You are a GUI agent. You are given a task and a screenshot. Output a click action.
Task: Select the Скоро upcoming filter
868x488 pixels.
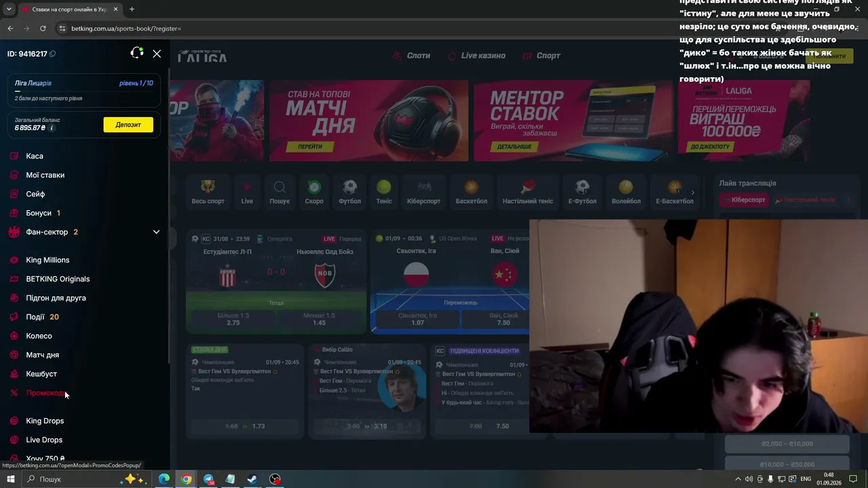click(x=314, y=191)
